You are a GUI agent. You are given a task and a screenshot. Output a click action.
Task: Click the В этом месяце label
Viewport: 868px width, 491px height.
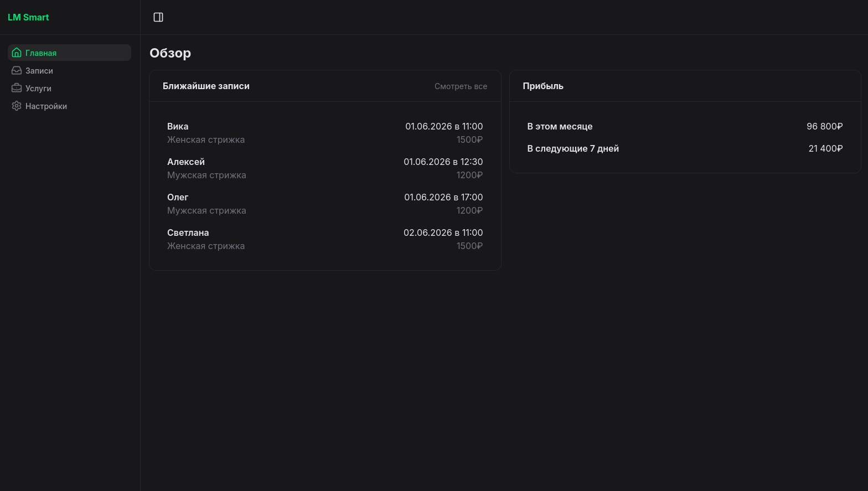[x=560, y=126]
